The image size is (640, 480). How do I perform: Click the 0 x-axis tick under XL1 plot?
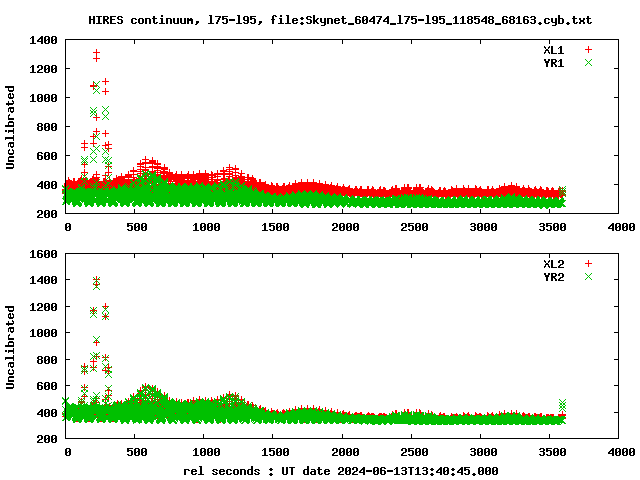pyautogui.click(x=68, y=227)
